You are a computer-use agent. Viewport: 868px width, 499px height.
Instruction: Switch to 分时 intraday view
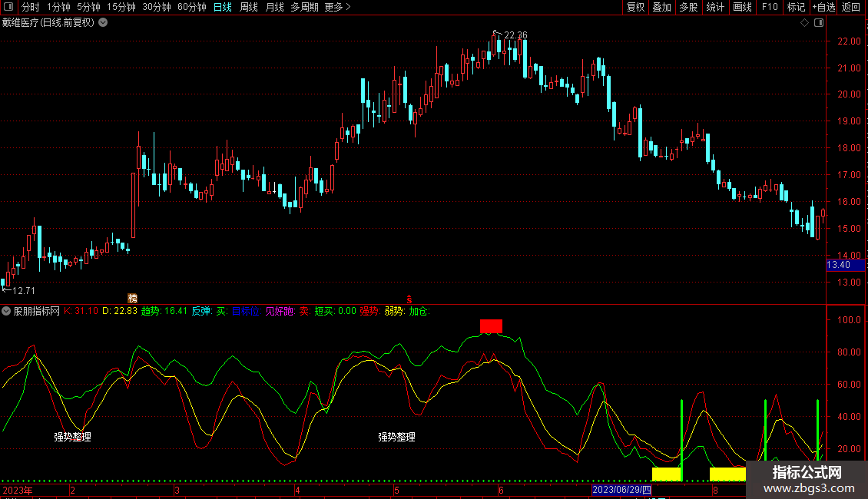30,8
